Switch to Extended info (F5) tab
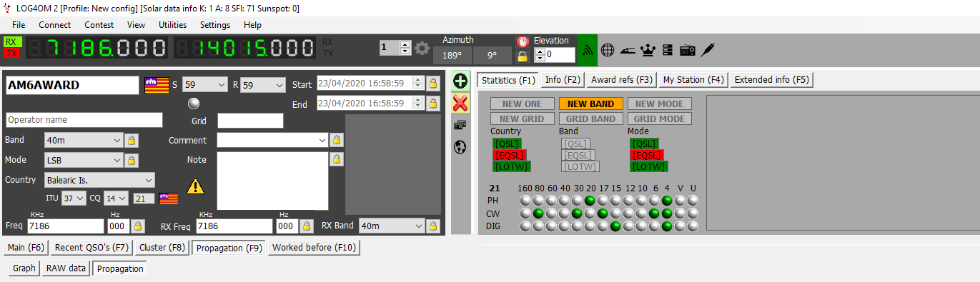 pos(772,80)
